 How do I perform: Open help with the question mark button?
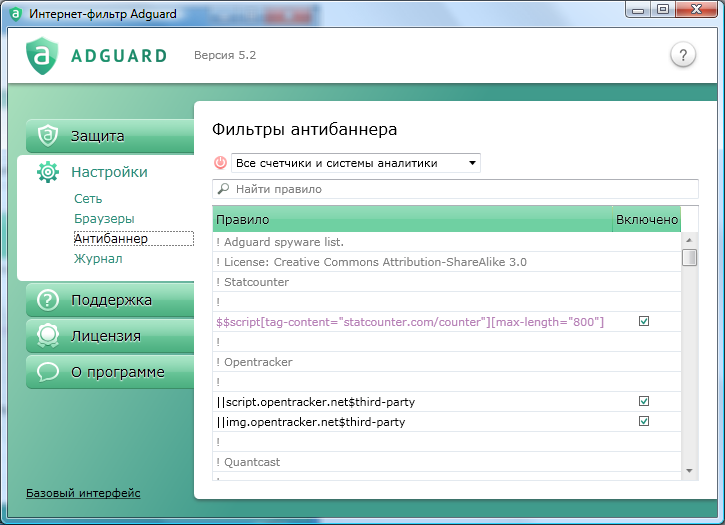pos(683,55)
